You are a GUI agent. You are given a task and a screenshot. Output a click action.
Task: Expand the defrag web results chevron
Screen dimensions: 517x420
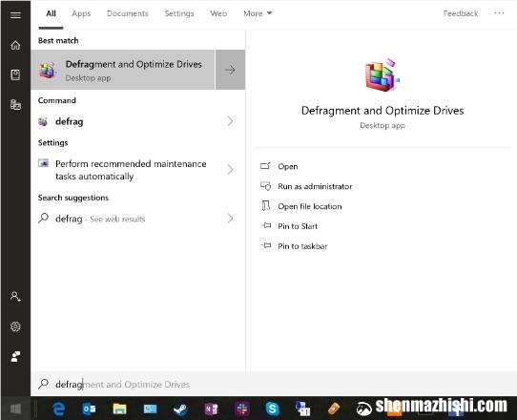[x=230, y=218]
